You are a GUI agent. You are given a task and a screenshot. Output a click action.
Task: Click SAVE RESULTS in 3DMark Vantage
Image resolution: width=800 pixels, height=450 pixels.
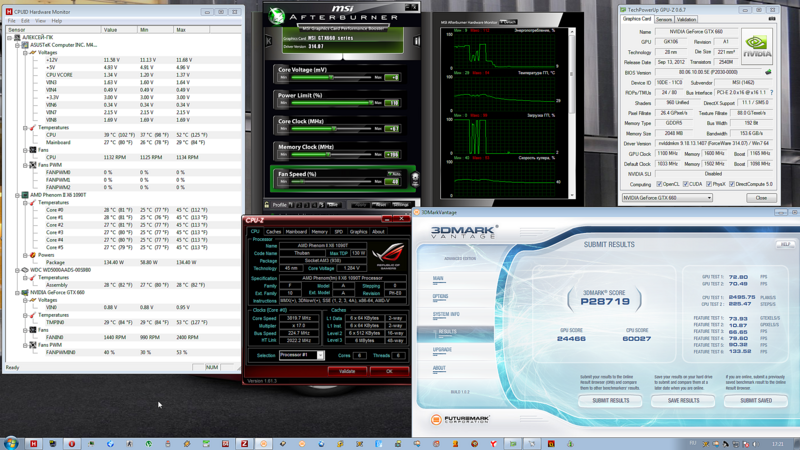click(684, 401)
